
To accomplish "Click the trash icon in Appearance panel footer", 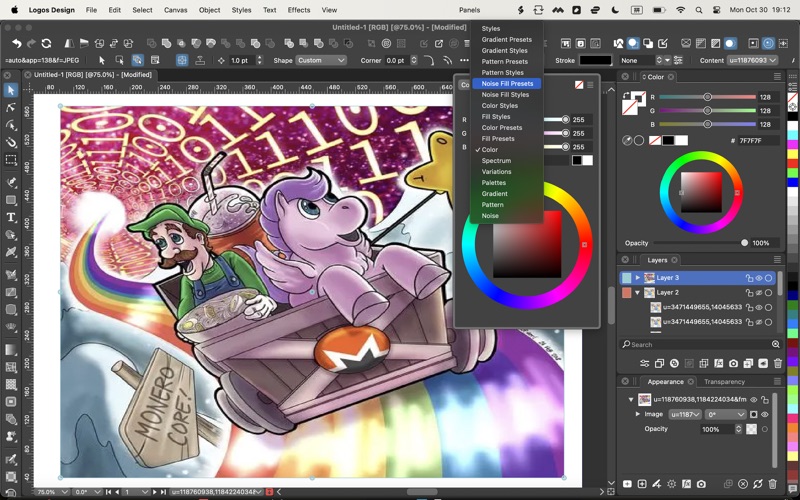I will [772, 484].
